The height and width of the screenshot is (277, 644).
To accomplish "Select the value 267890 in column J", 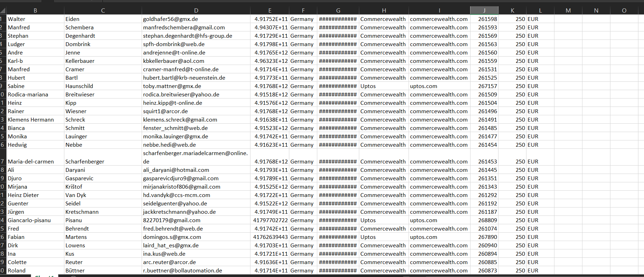I will click(484, 237).
